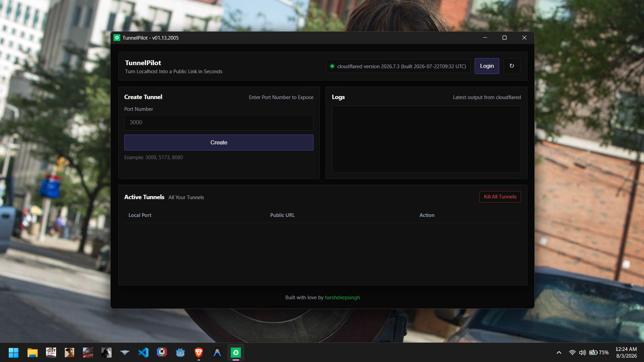The height and width of the screenshot is (362, 644).
Task: Click the Login button
Action: [486, 66]
